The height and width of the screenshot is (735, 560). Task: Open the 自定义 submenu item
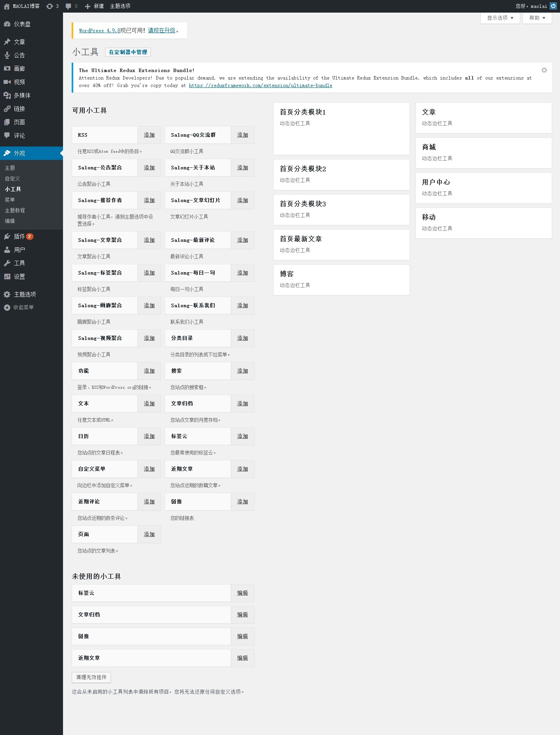[x=12, y=178]
